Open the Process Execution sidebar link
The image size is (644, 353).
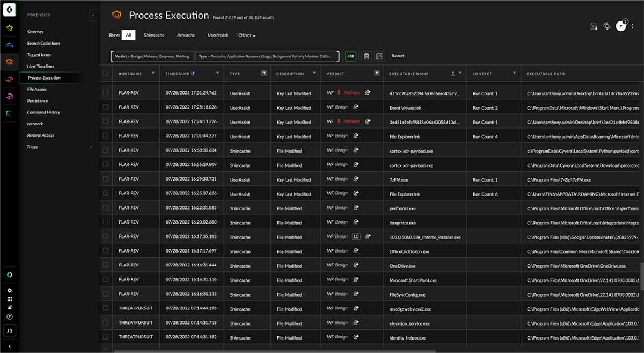coord(45,77)
